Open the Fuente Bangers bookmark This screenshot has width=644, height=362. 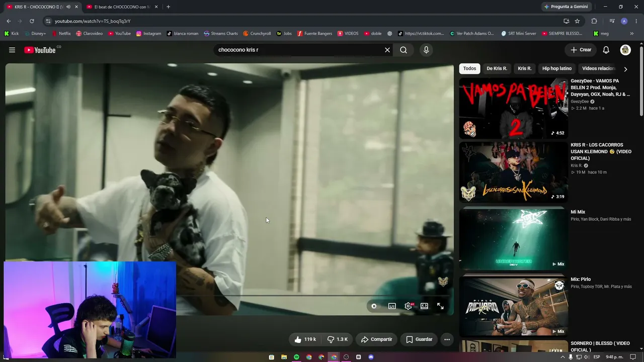tap(314, 34)
